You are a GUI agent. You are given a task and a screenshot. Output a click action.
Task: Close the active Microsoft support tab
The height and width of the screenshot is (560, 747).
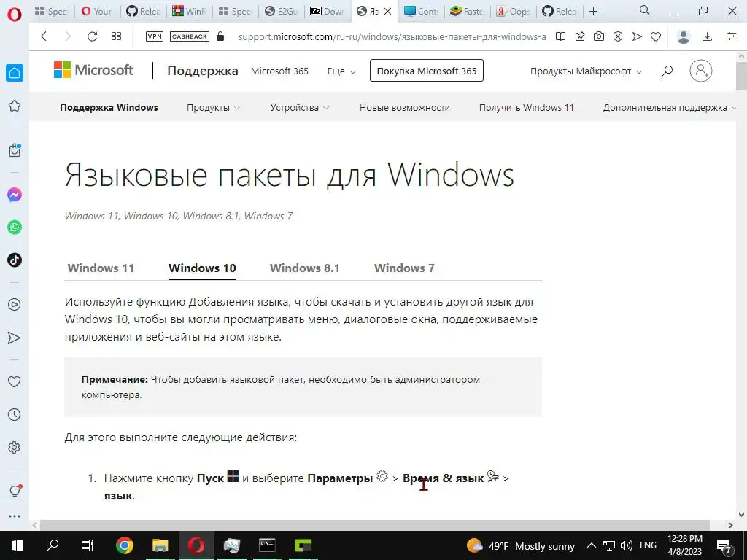click(x=388, y=11)
